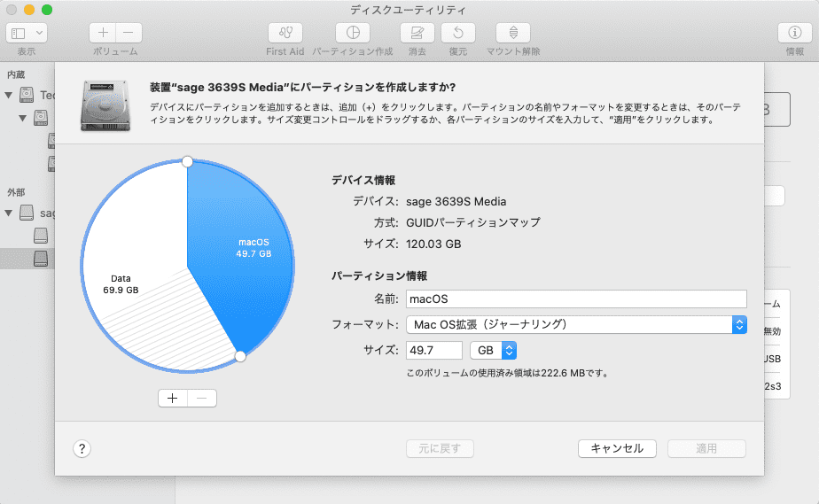Open the フォーマット dropdown Mac OS拡張
Viewport: 819px width, 504px height.
(576, 324)
